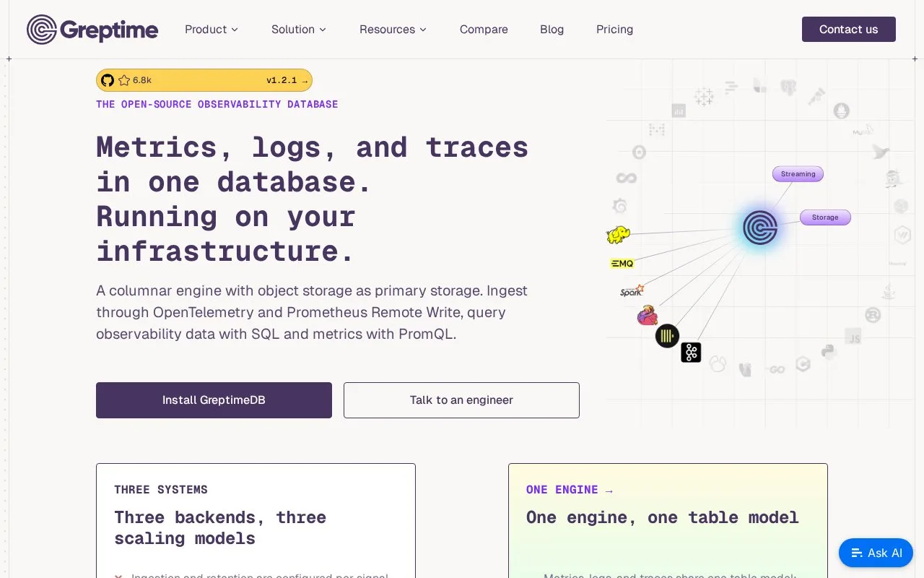924x578 pixels.
Task: Select the EMQ logo in the diagram
Action: 622,264
